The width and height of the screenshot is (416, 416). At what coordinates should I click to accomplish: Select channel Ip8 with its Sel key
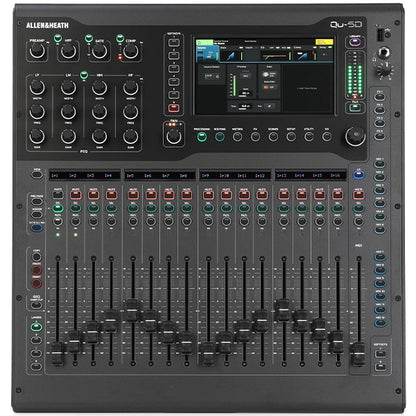pos(187,209)
